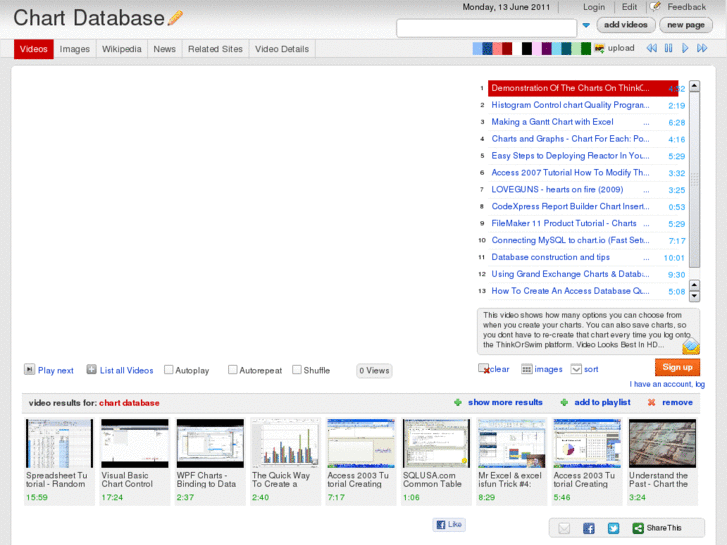Click the List all Videos icon
Viewport: 727px width, 545px height.
click(x=92, y=370)
